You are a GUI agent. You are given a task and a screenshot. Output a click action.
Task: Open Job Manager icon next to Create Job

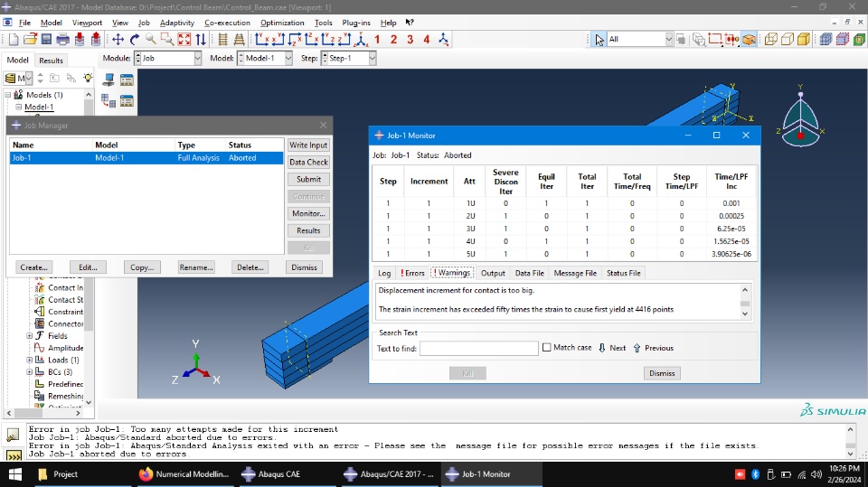pyautogui.click(x=127, y=80)
